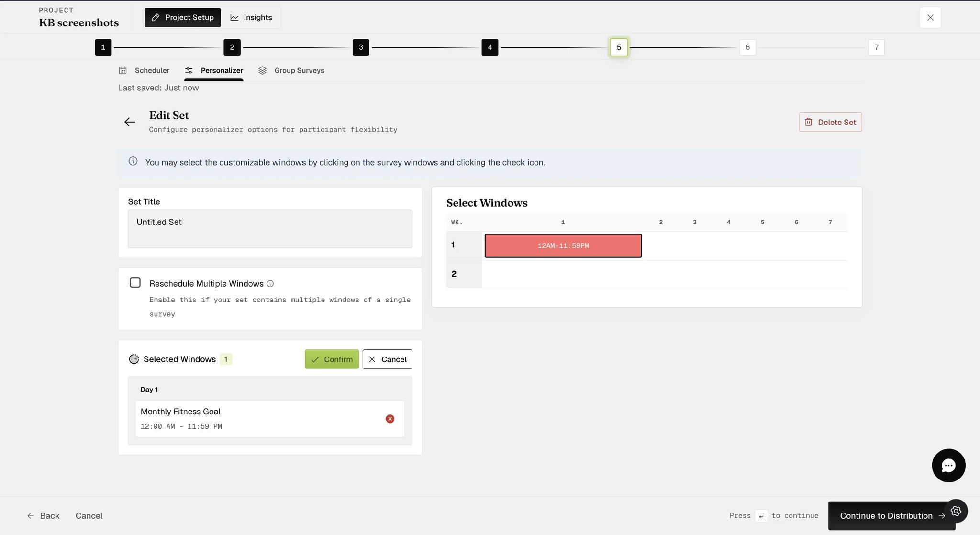Confirm the selected windows
The height and width of the screenshot is (535, 980).
tap(332, 359)
